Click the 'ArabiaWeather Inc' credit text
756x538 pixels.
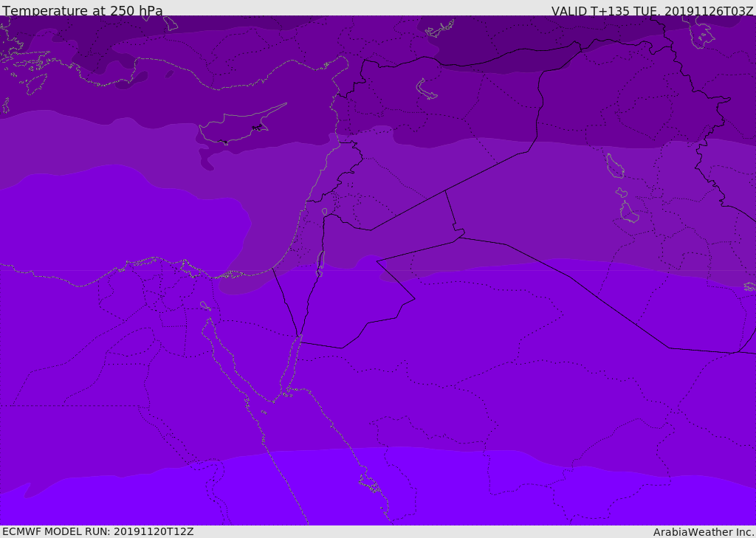tap(704, 532)
